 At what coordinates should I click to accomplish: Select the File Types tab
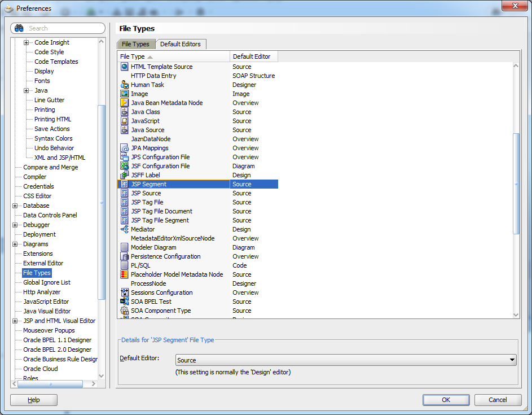pyautogui.click(x=135, y=44)
